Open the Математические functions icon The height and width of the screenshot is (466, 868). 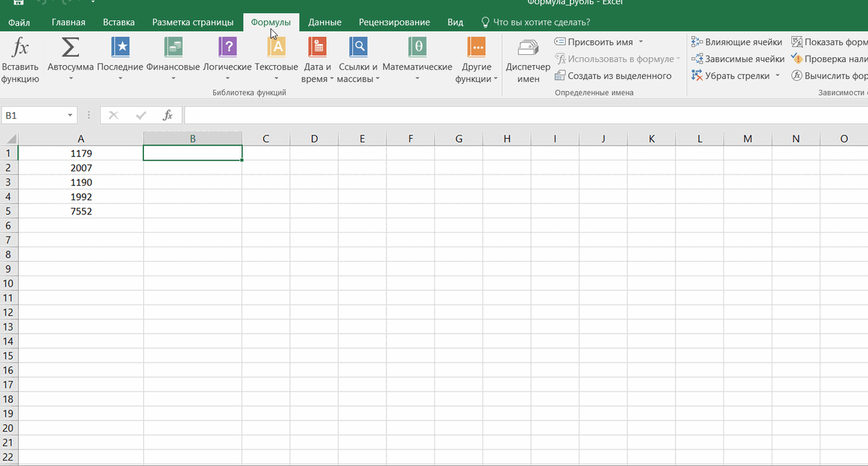pyautogui.click(x=417, y=48)
